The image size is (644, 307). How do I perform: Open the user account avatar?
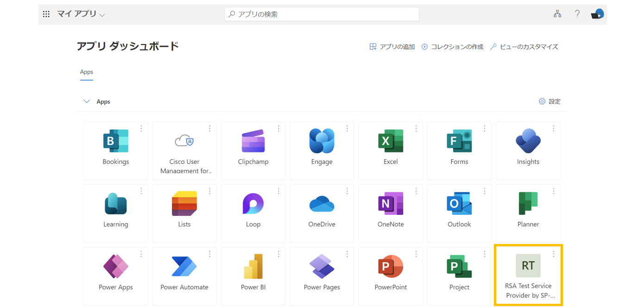pos(598,14)
